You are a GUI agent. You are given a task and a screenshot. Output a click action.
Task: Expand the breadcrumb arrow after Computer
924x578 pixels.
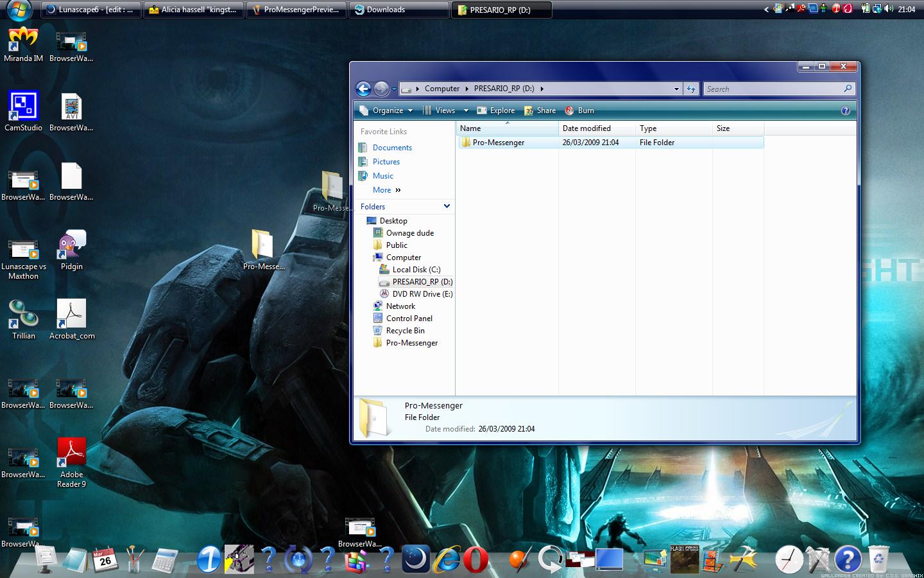tap(466, 89)
